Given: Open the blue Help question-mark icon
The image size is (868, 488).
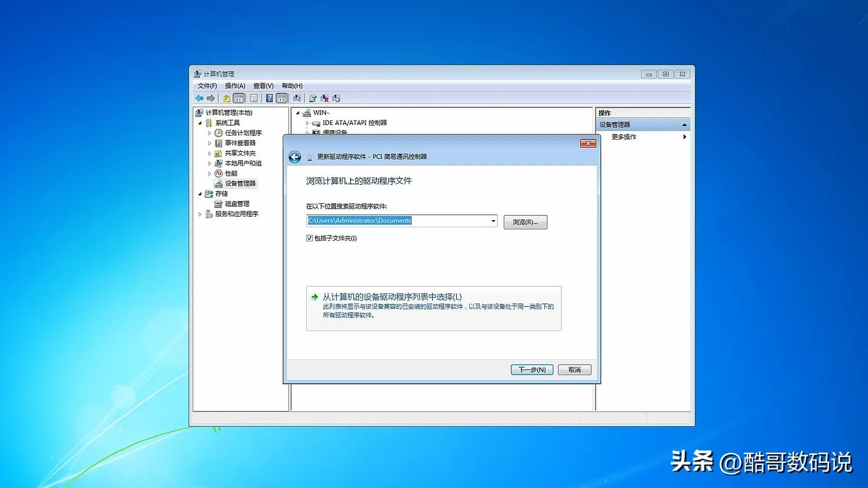Looking at the screenshot, I should tap(270, 98).
